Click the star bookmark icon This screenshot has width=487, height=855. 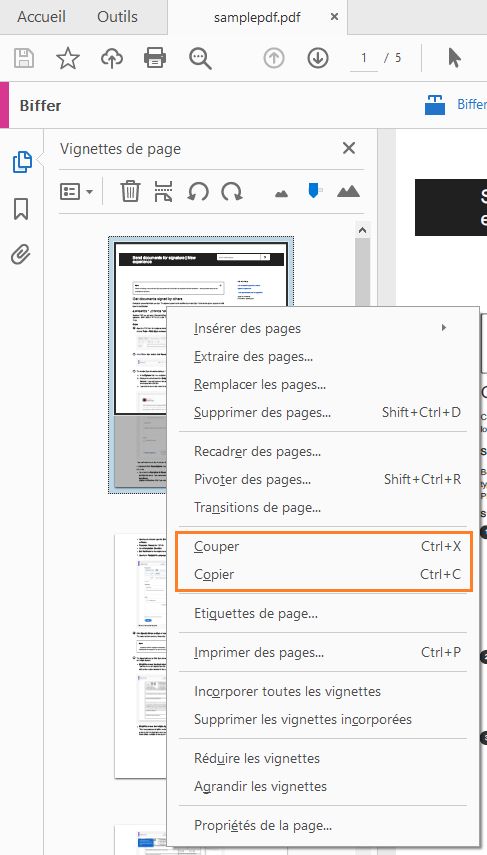click(68, 58)
